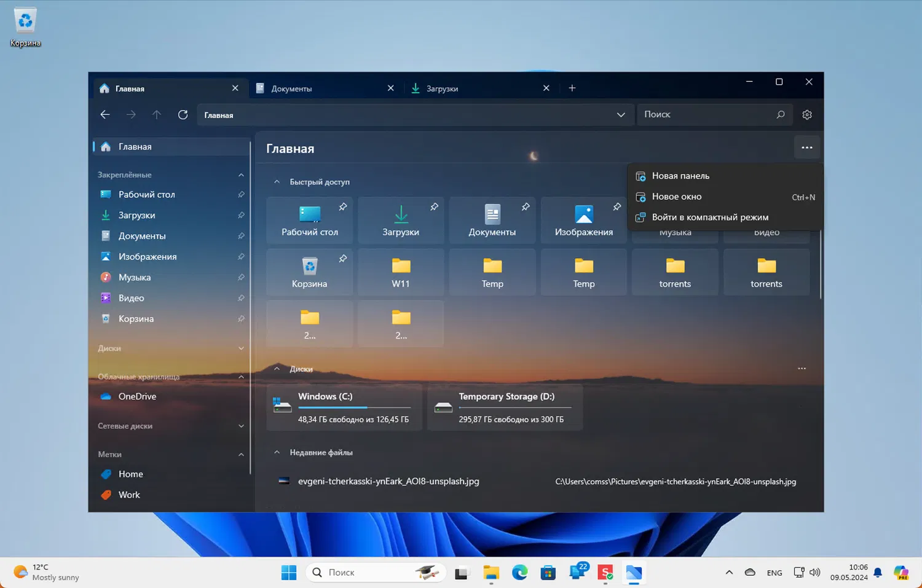The image size is (922, 588).
Task: Unpin Музыка from sidebar pinned list
Action: tap(241, 278)
